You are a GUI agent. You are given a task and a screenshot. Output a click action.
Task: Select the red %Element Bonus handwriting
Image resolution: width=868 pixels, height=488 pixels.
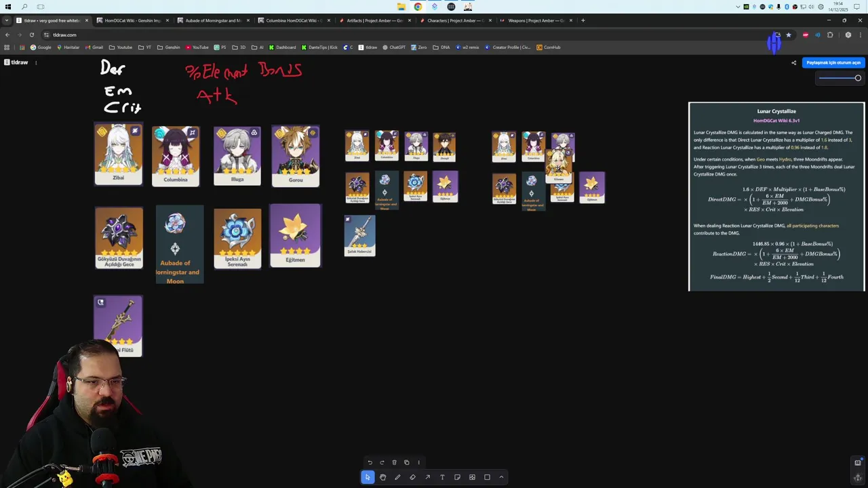tap(244, 70)
